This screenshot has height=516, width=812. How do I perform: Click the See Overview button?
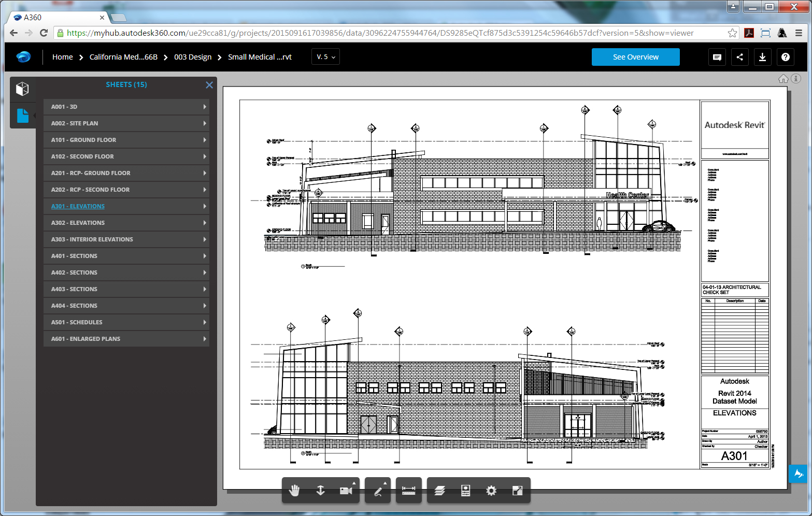coord(635,57)
